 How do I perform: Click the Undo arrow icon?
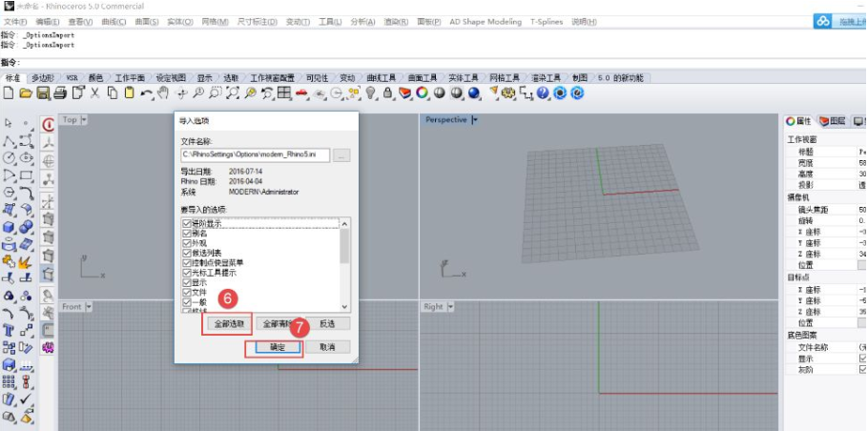146,92
